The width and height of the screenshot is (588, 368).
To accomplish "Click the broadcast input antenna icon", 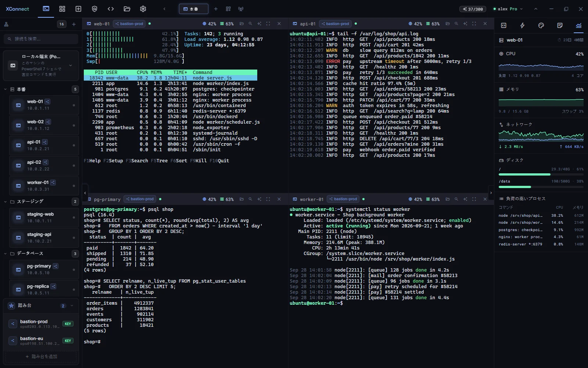I will pos(241,9).
